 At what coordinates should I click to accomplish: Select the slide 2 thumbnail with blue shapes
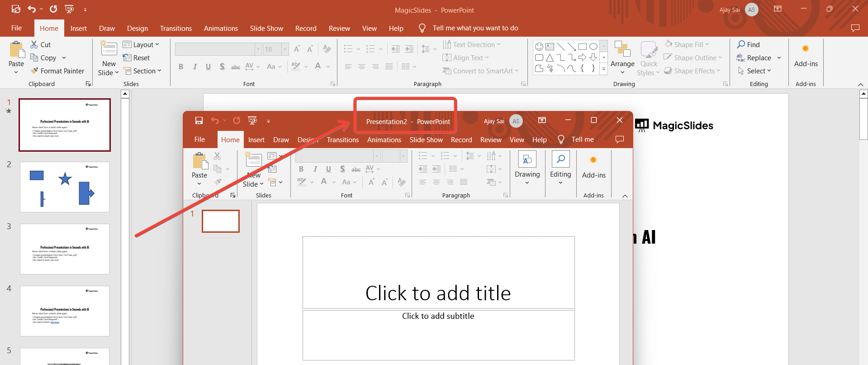click(x=65, y=187)
